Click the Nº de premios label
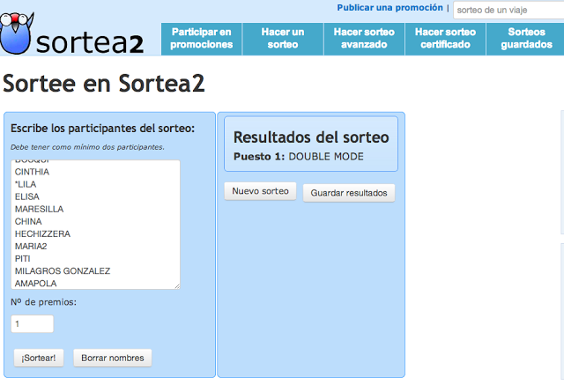564x392 pixels. pos(43,302)
